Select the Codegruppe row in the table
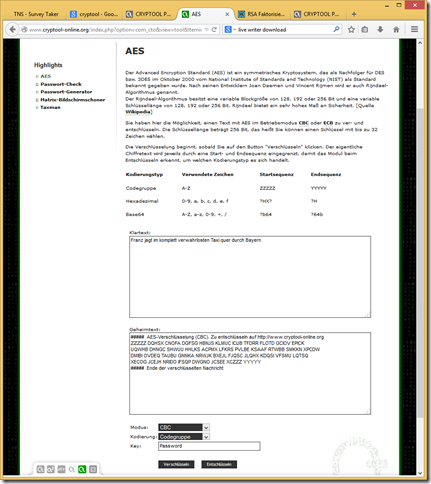The image size is (431, 484). (x=141, y=188)
